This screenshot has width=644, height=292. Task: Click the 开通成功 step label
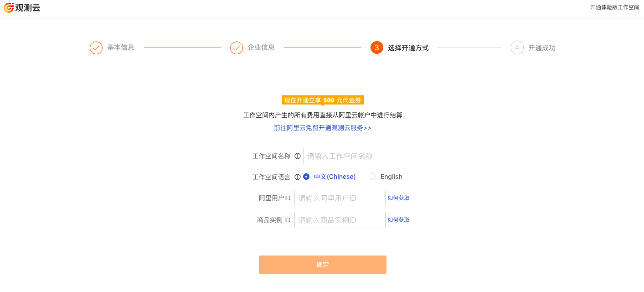(x=542, y=48)
